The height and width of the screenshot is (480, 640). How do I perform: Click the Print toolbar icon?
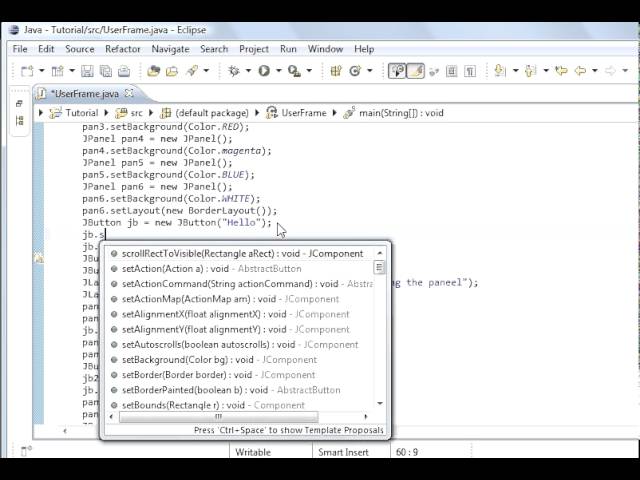click(x=124, y=71)
